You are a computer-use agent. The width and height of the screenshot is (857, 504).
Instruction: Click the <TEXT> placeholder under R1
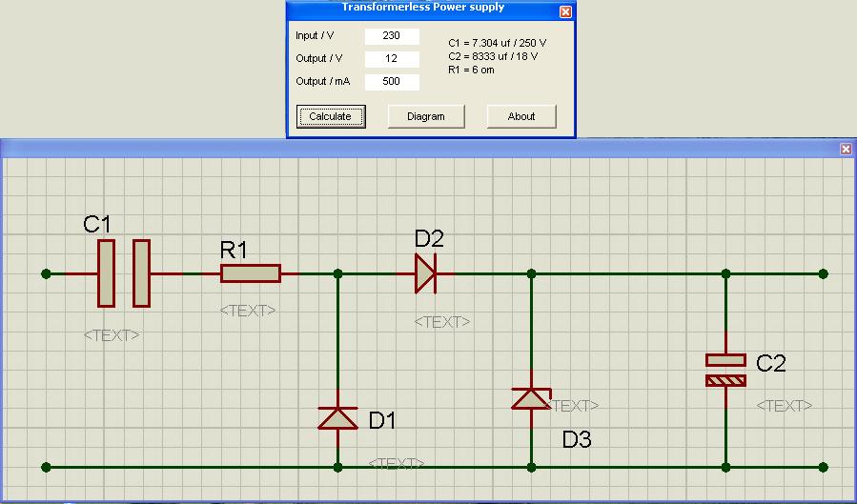pyautogui.click(x=248, y=311)
